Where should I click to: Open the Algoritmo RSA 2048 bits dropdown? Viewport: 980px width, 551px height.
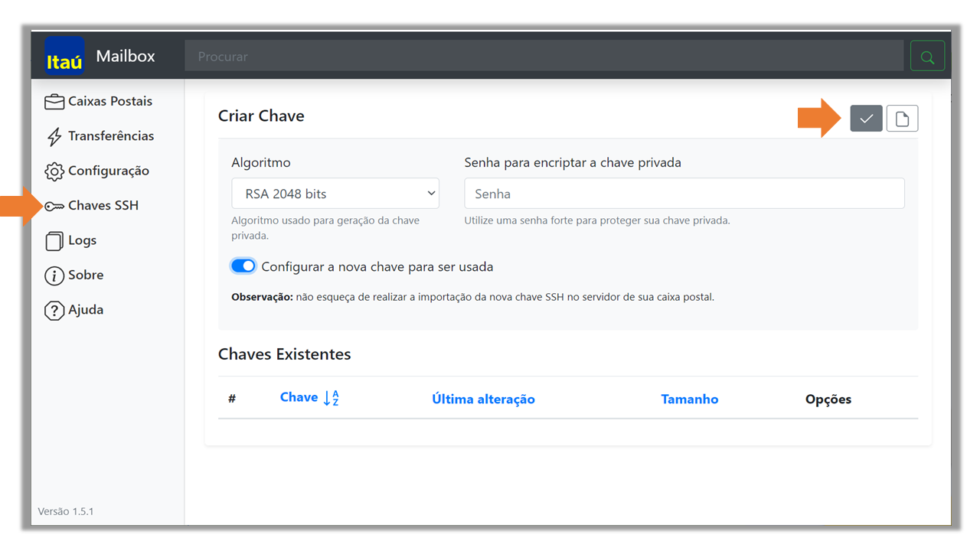point(335,194)
